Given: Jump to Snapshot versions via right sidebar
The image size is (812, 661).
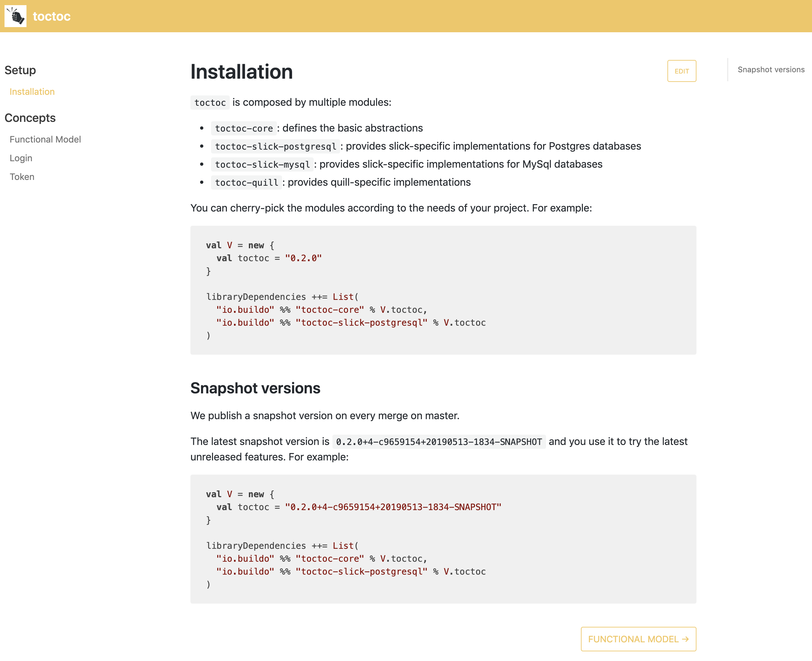Looking at the screenshot, I should coord(771,69).
